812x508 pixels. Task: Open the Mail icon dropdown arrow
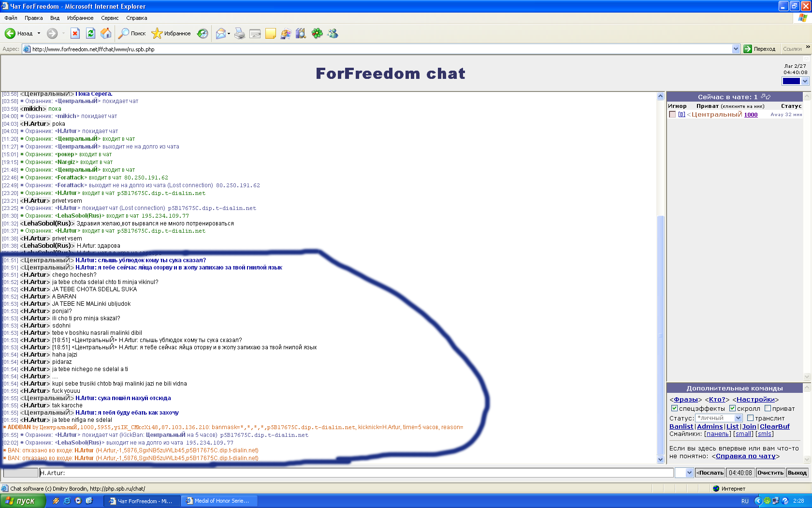tap(229, 33)
